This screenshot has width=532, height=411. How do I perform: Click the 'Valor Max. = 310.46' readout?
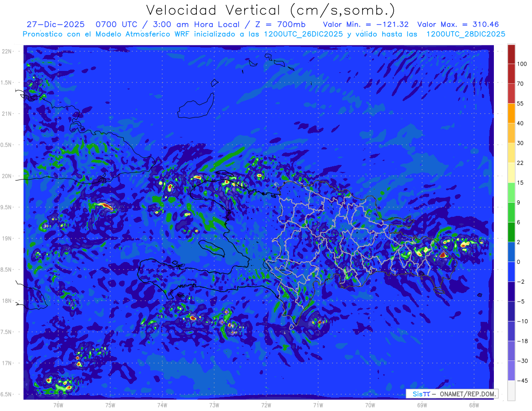click(459, 24)
